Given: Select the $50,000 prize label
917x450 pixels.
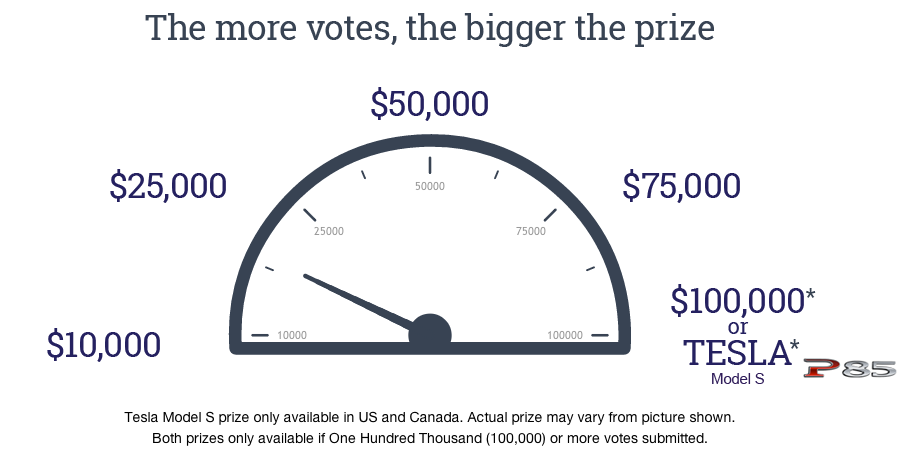Looking at the screenshot, I should point(430,104).
